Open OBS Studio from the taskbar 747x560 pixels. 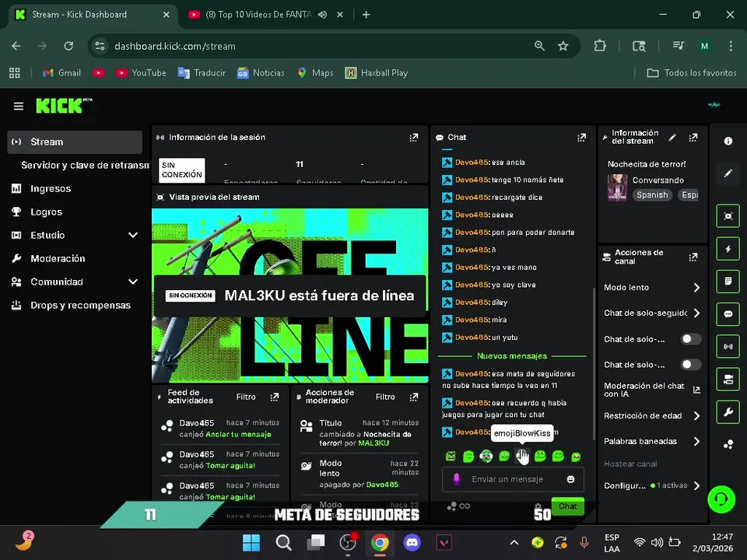point(348,542)
